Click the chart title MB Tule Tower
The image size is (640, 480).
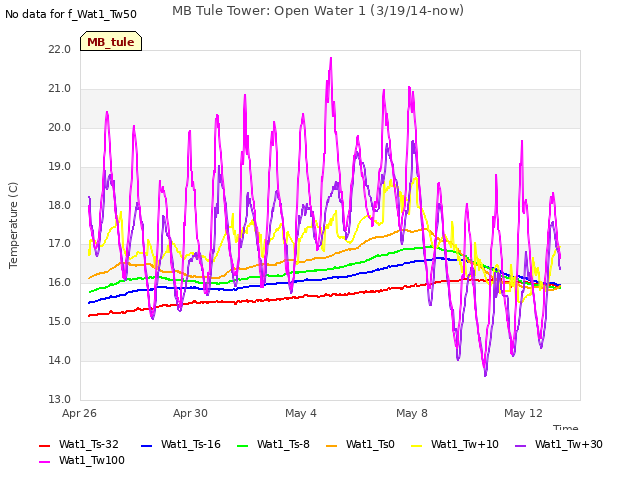[318, 11]
